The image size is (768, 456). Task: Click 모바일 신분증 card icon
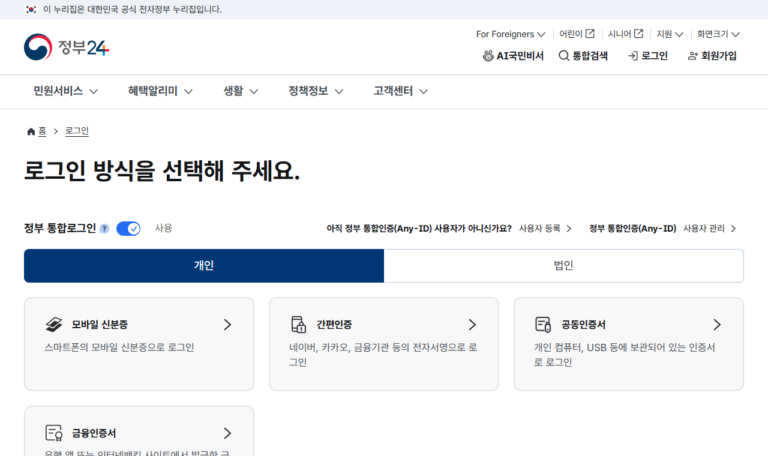coord(54,324)
